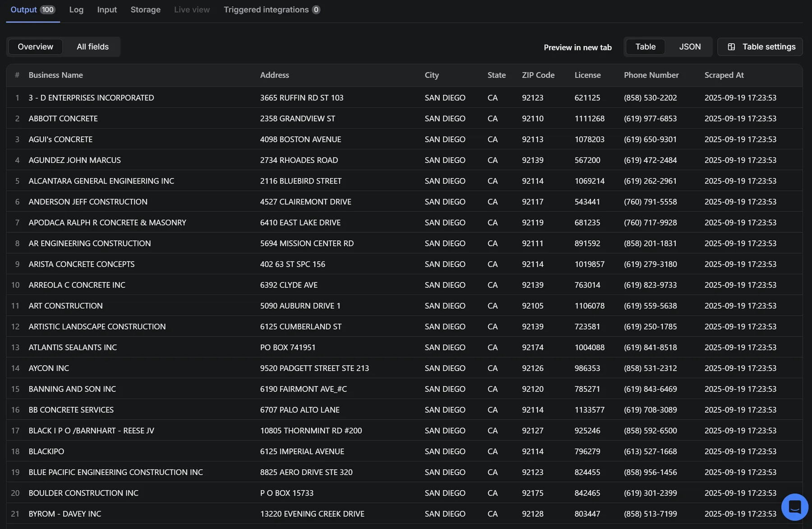The height and width of the screenshot is (529, 812).
Task: Select ANDERSON JEFF CONSTRUCTION cell
Action: pyautogui.click(x=88, y=202)
